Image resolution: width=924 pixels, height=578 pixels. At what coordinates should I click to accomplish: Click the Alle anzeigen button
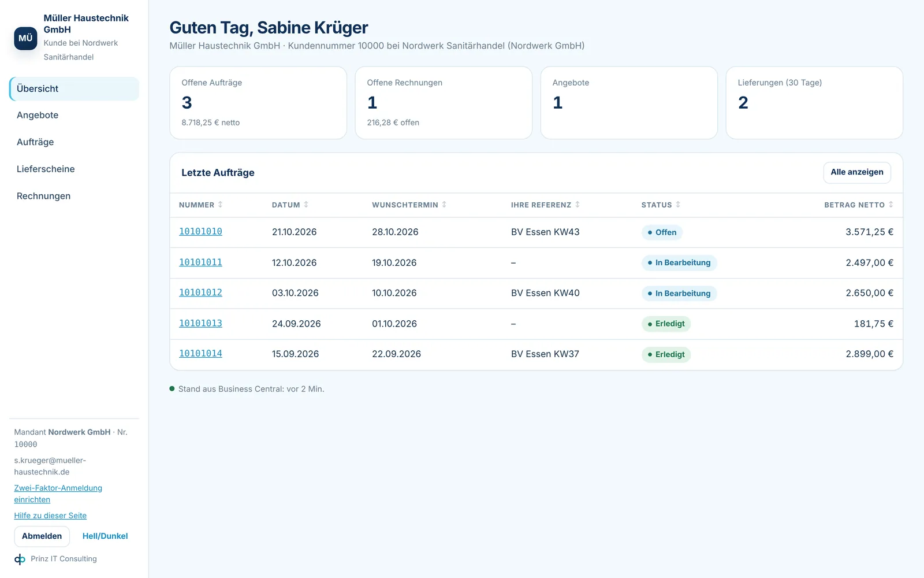click(x=857, y=172)
